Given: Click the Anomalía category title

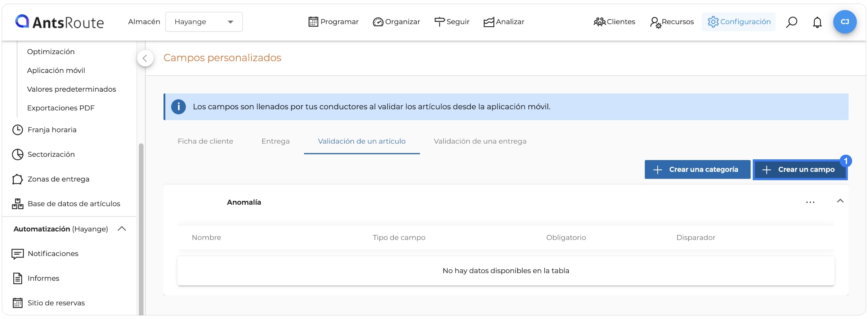Looking at the screenshot, I should pos(244,202).
